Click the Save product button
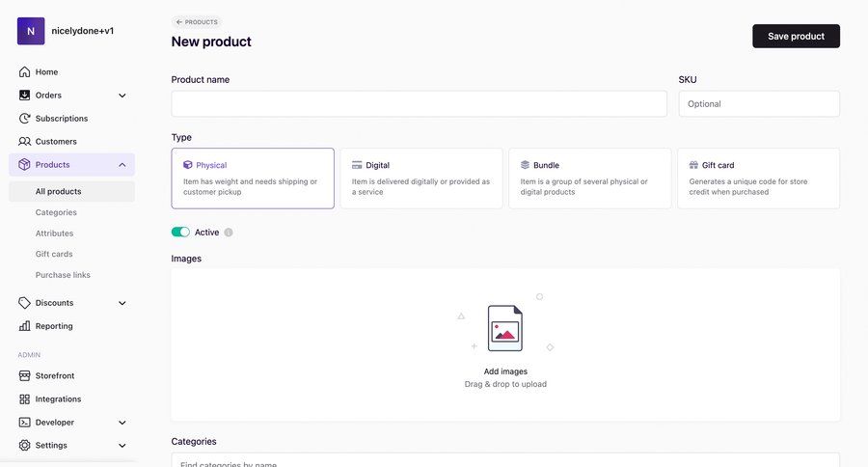This screenshot has width=868, height=467. point(796,36)
